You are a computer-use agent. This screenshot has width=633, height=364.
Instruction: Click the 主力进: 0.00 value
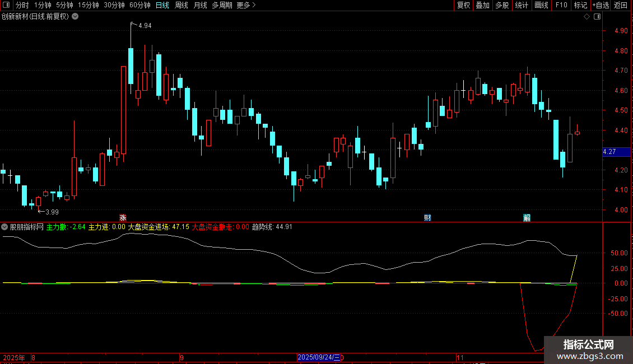[x=107, y=227]
